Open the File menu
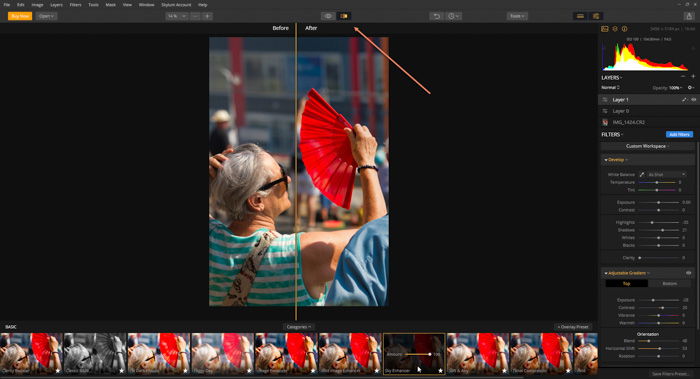The width and height of the screenshot is (700, 379). click(x=7, y=4)
